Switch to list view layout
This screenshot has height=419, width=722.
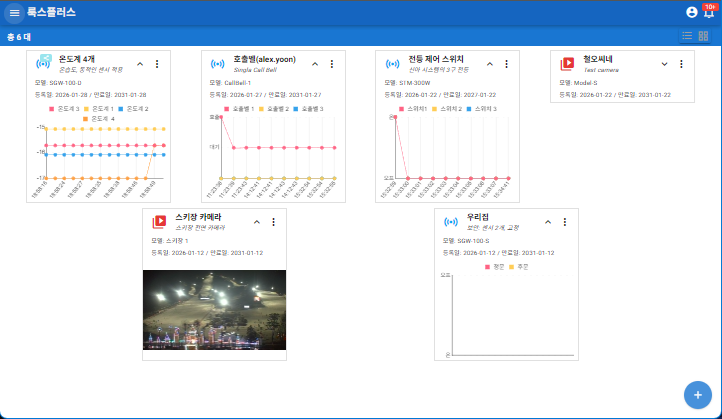pyautogui.click(x=687, y=36)
